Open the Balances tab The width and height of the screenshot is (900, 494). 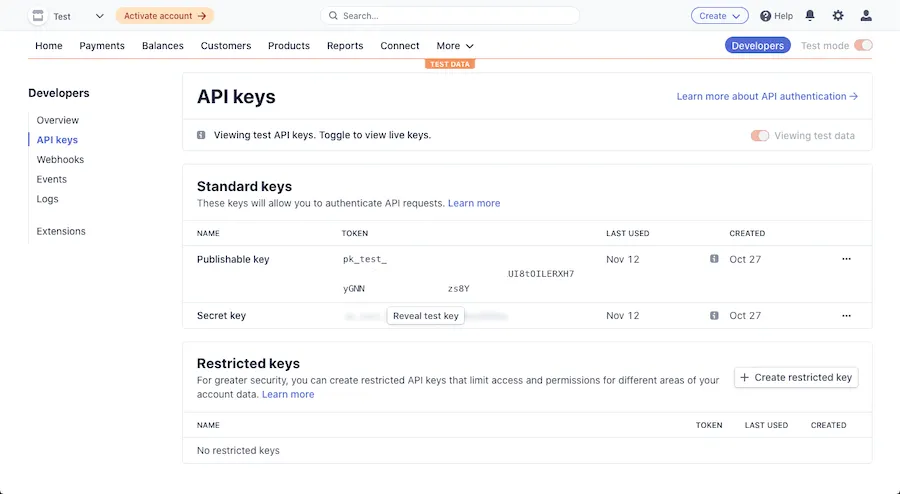click(x=162, y=45)
